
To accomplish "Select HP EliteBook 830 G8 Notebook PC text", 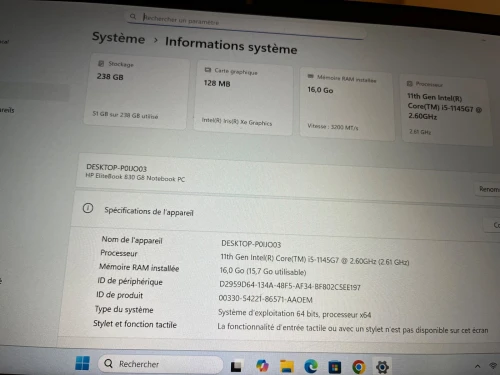I will [135, 177].
